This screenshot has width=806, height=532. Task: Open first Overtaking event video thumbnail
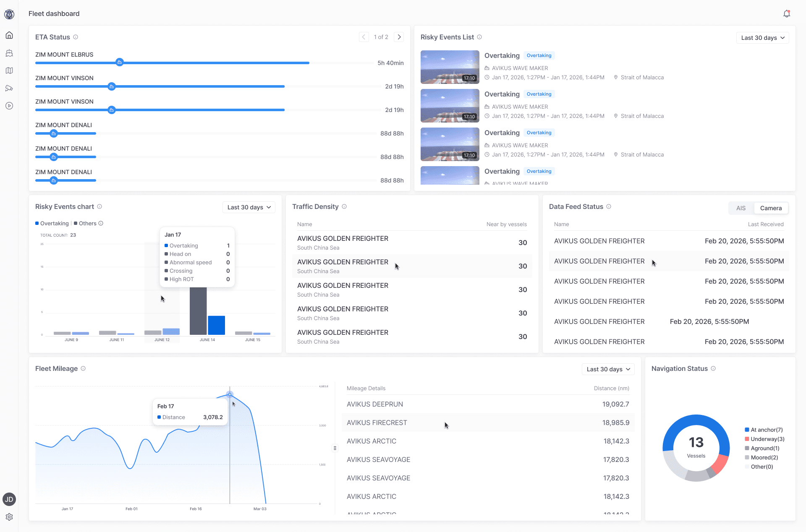[450, 67]
